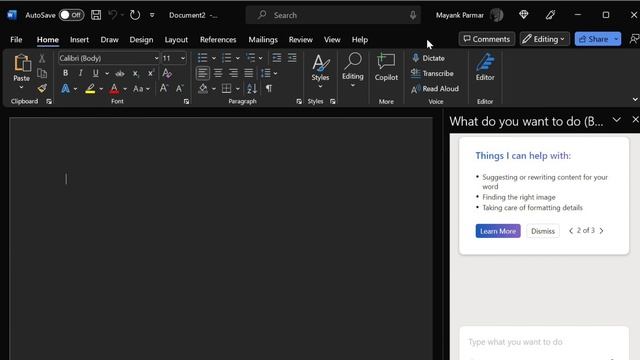
Task: Toggle Italic formatting
Action: (80, 73)
